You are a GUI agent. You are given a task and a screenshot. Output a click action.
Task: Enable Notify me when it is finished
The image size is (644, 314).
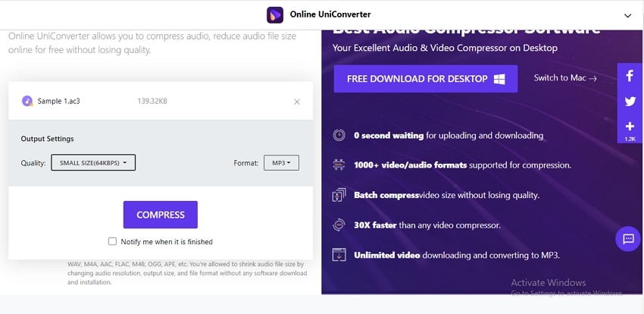tap(112, 241)
